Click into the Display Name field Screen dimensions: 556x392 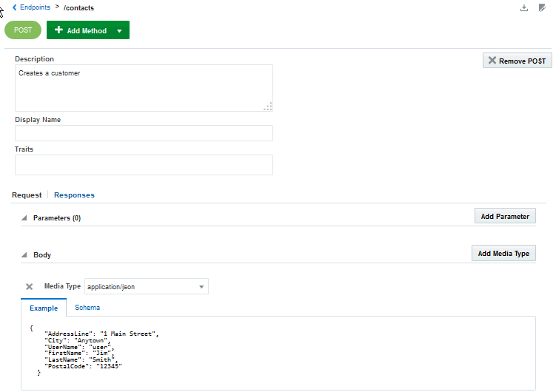144,133
